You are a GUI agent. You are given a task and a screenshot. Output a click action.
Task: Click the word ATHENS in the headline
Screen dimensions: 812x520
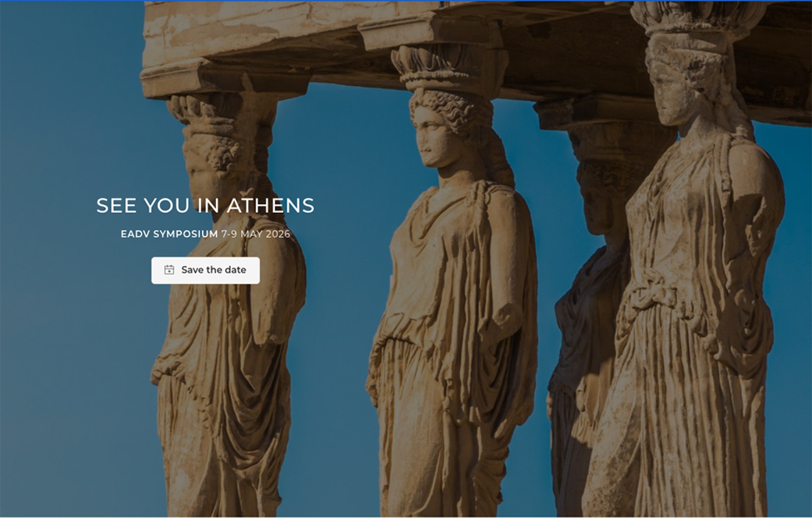(x=271, y=205)
